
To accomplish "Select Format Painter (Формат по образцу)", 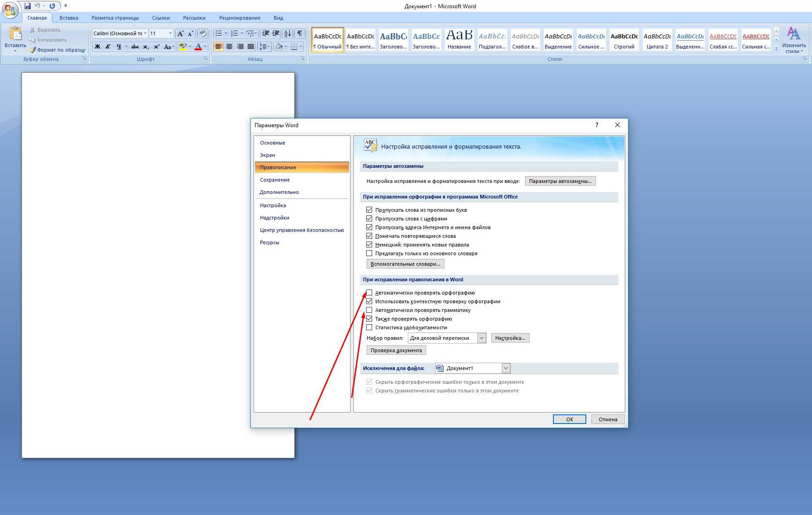I will coord(58,50).
